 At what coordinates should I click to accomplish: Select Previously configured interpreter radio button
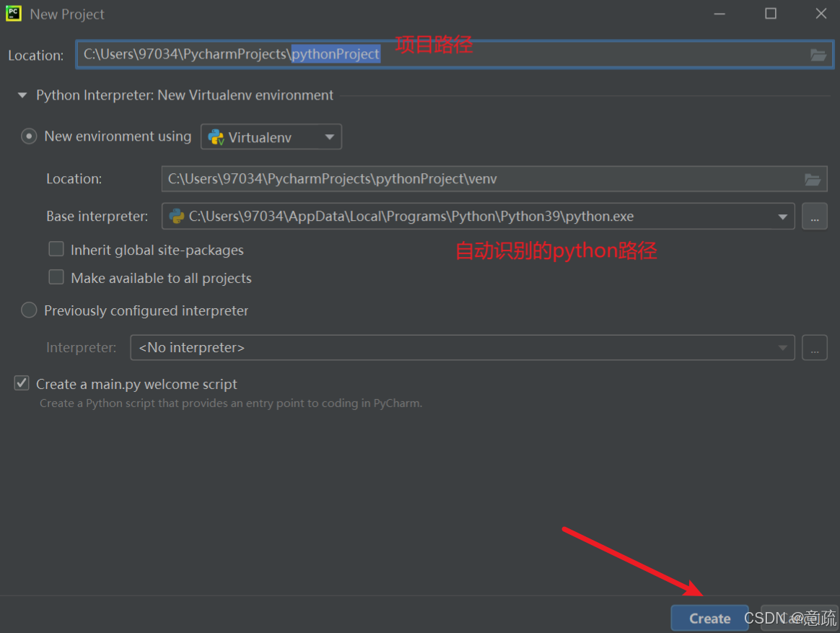[29, 310]
